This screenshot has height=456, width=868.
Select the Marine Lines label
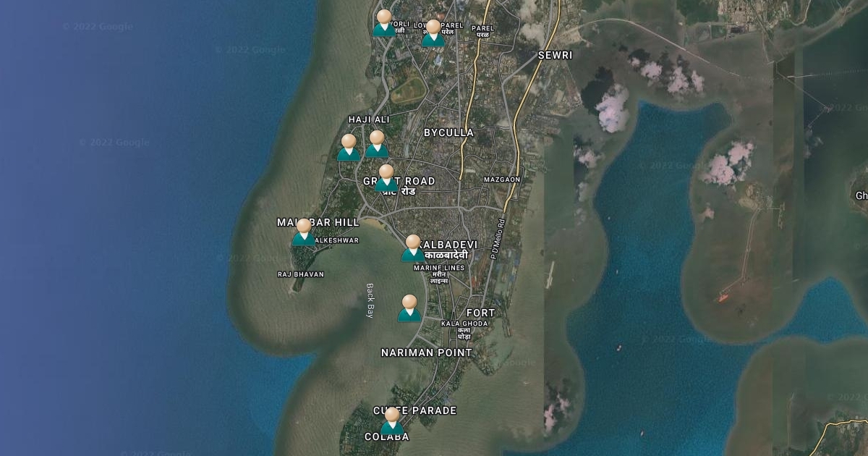coord(439,268)
